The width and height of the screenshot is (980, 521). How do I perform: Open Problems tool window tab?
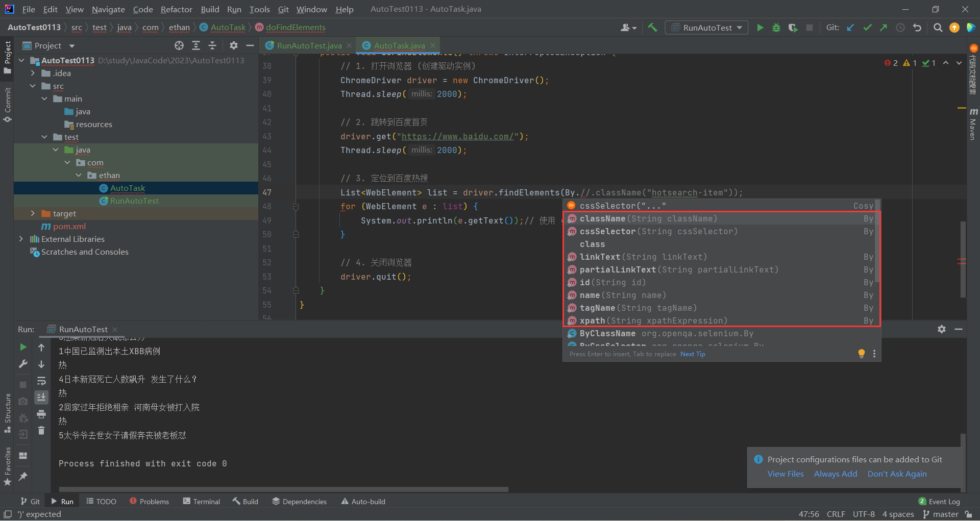point(149,502)
